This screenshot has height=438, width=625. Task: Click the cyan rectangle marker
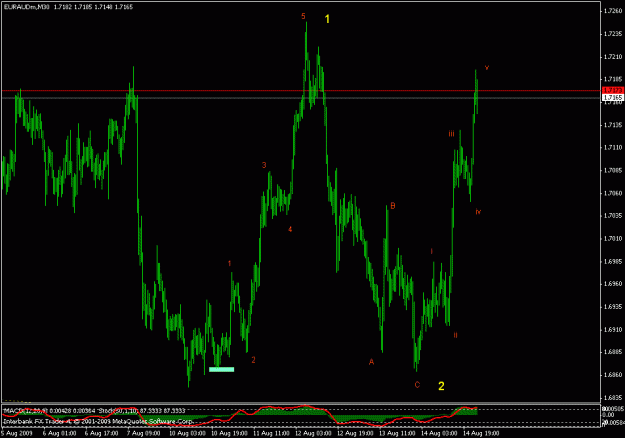[222, 369]
